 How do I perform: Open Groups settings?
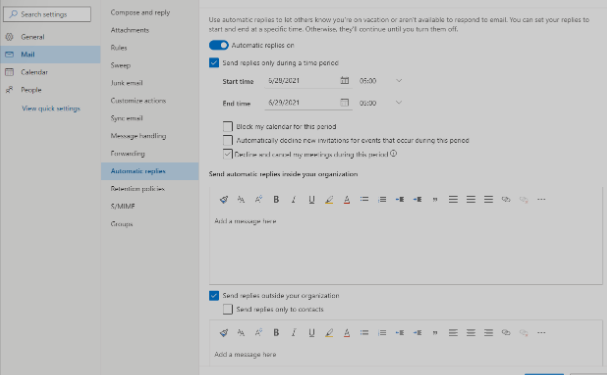point(150,224)
